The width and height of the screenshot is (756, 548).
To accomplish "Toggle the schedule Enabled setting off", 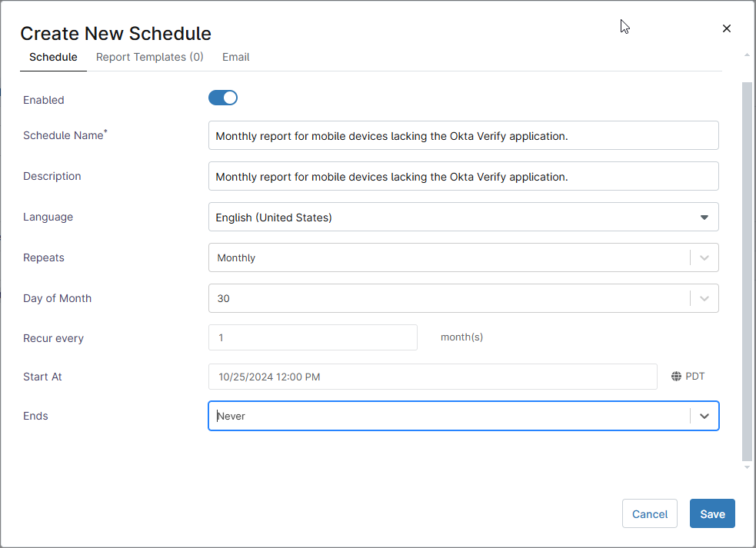I will click(222, 98).
